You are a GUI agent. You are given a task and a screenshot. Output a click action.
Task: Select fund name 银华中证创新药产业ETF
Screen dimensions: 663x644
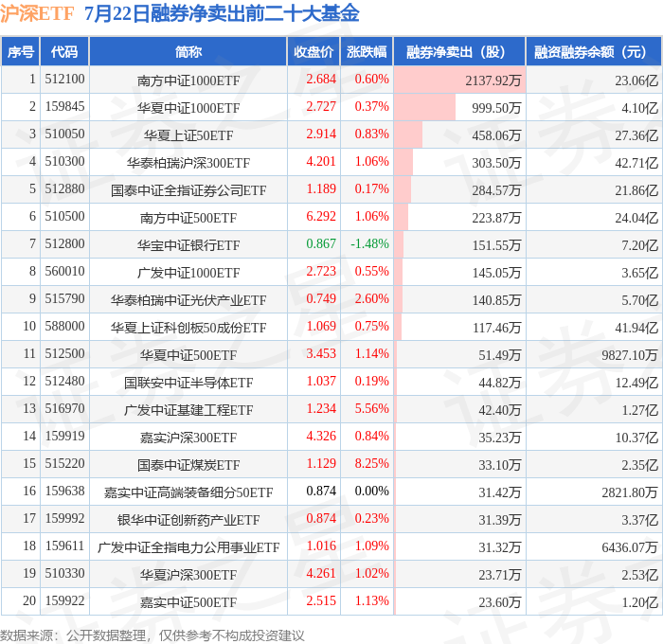188,520
